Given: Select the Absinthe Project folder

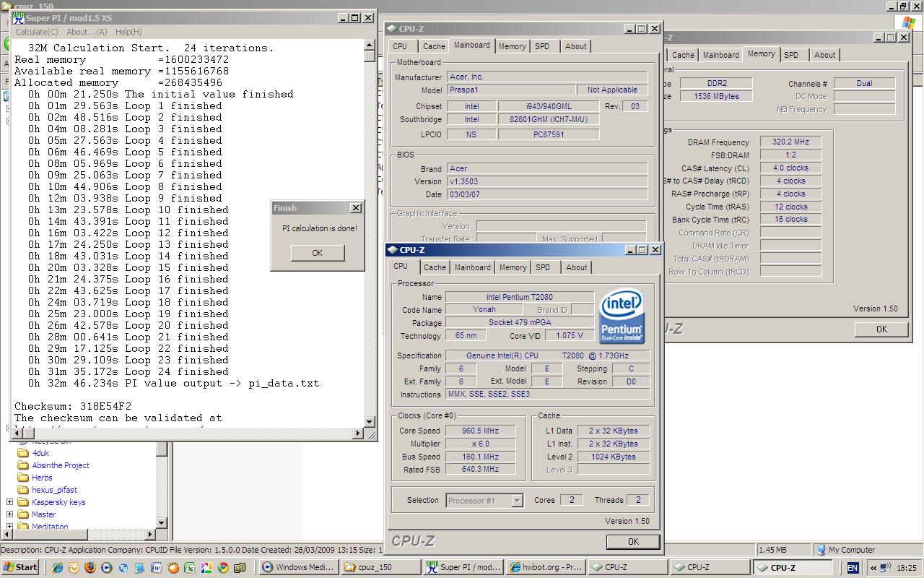Looking at the screenshot, I should (61, 465).
